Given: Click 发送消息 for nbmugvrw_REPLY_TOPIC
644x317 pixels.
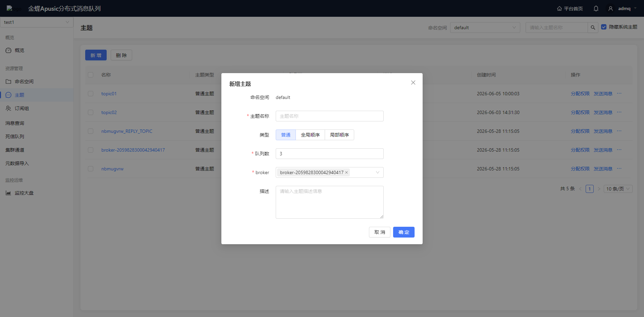Looking at the screenshot, I should 603,131.
